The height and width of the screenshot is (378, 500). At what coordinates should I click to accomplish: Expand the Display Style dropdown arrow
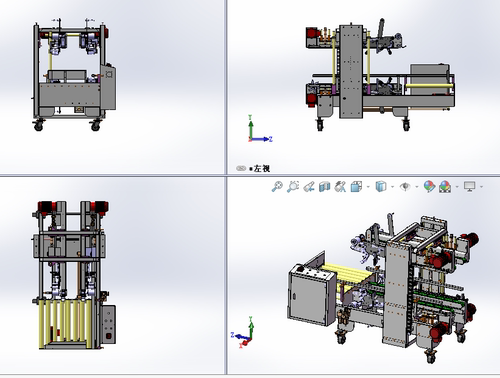click(392, 187)
